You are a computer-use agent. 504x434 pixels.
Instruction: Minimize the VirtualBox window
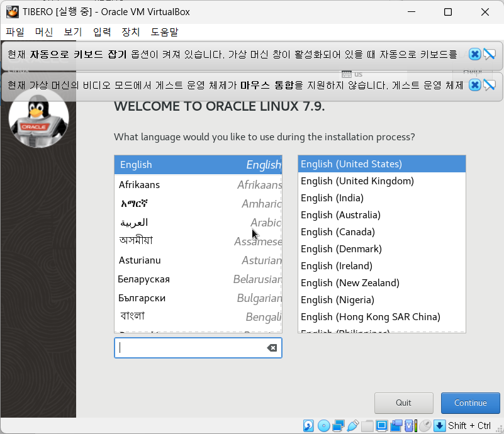coord(412,12)
